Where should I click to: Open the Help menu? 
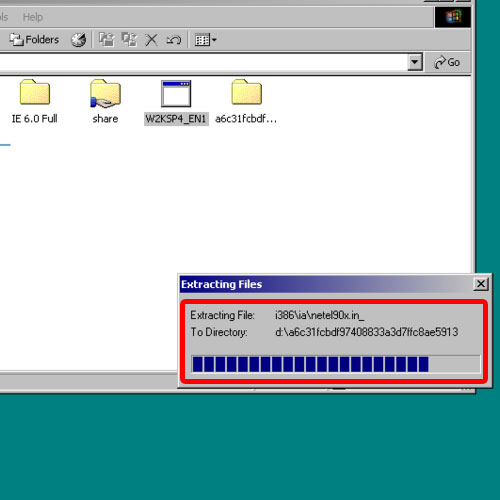(33, 17)
